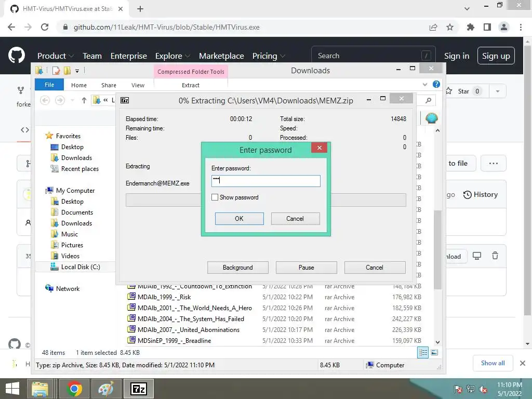This screenshot has height=399, width=532.
Task: Open Windows Start button
Action: coord(12,389)
